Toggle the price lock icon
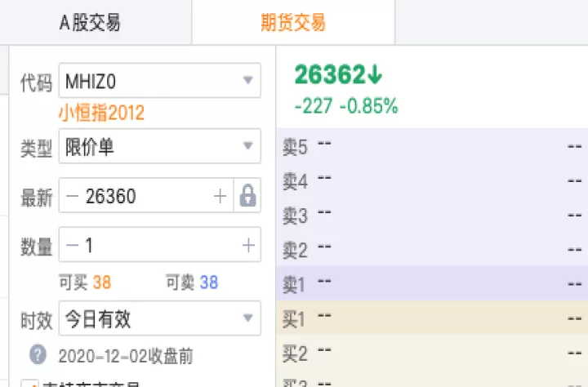Screen dimensions: 588x387 248,195
